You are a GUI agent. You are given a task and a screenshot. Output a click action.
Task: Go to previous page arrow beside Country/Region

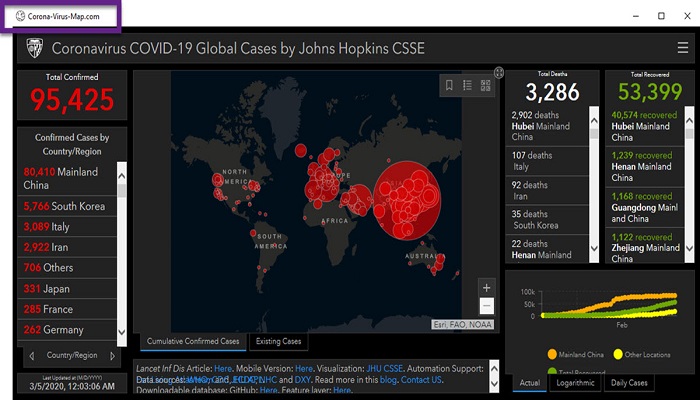31,355
